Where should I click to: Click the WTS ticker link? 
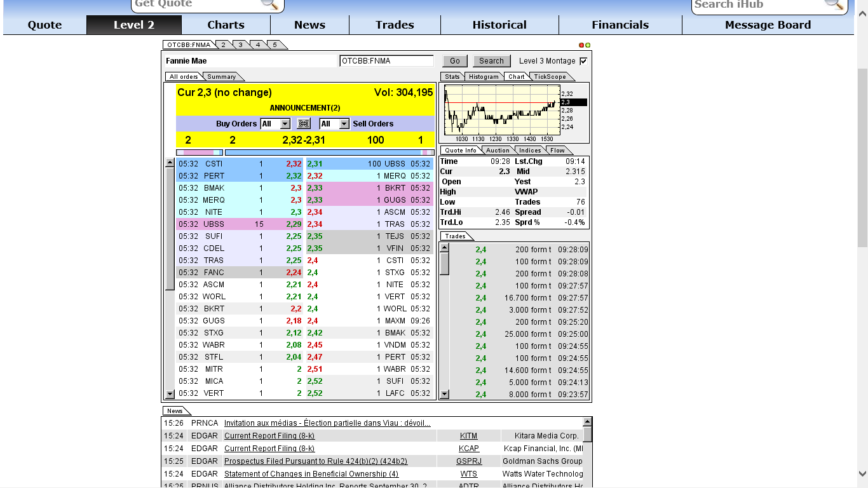click(469, 474)
